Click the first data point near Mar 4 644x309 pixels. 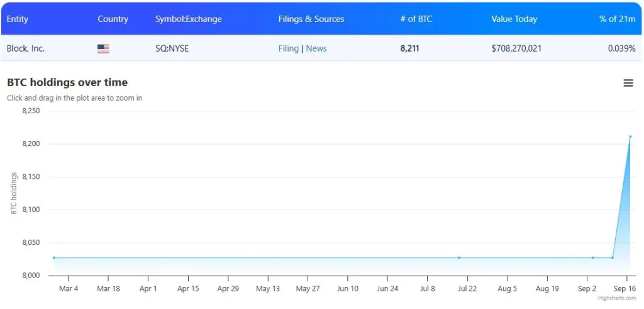(x=54, y=257)
